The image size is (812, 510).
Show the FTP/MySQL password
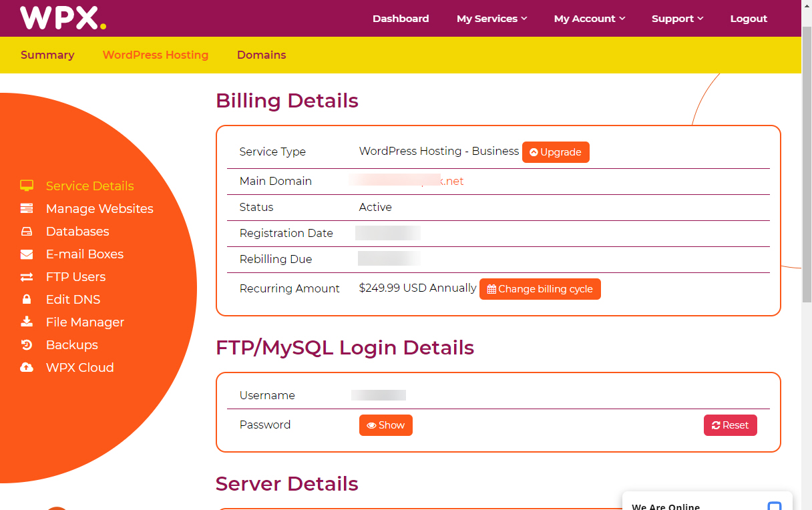click(x=386, y=425)
